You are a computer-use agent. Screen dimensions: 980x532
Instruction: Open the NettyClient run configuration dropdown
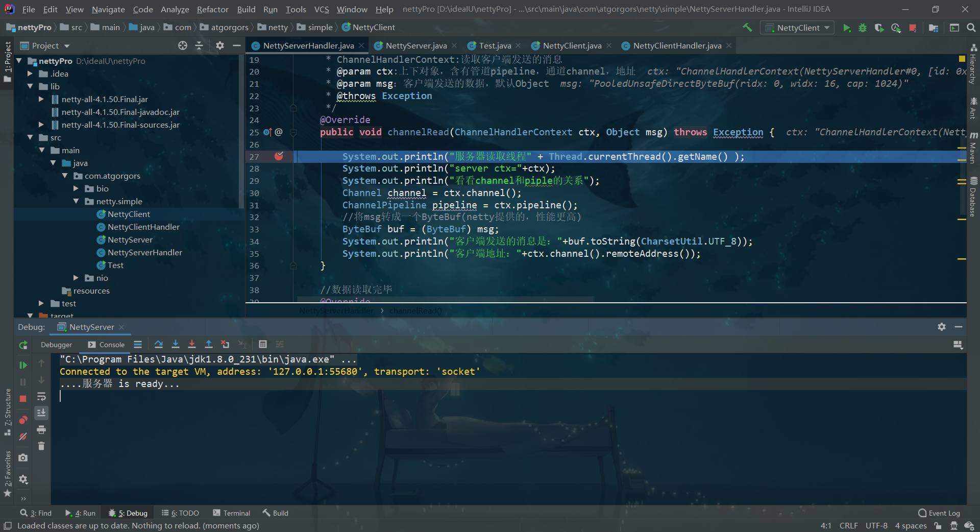[x=797, y=28]
